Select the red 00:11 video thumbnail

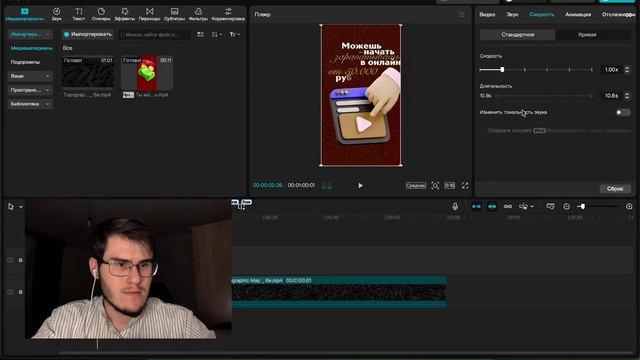click(147, 73)
